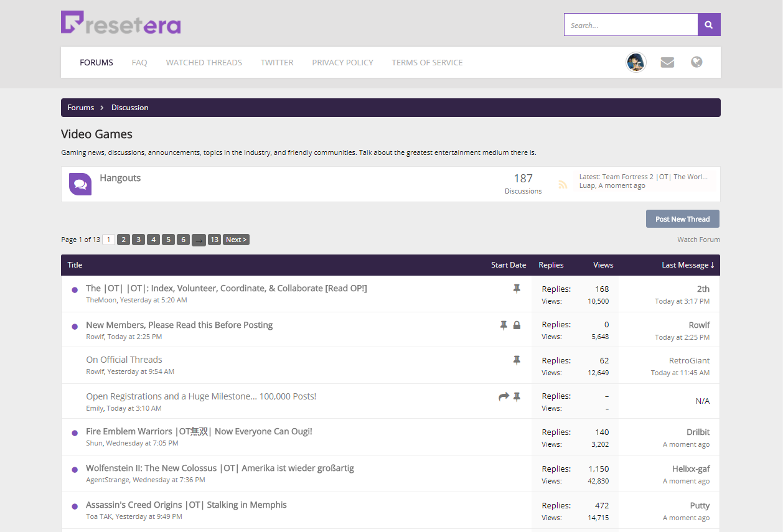Go to page 2 of the thread list
This screenshot has height=532, width=783.
tap(123, 240)
